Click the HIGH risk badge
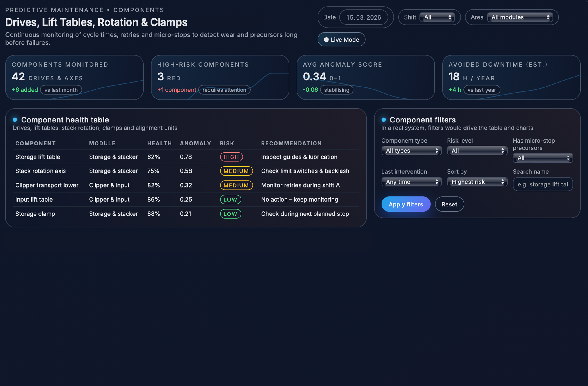Viewport: 588px width, 386px height. (231, 157)
